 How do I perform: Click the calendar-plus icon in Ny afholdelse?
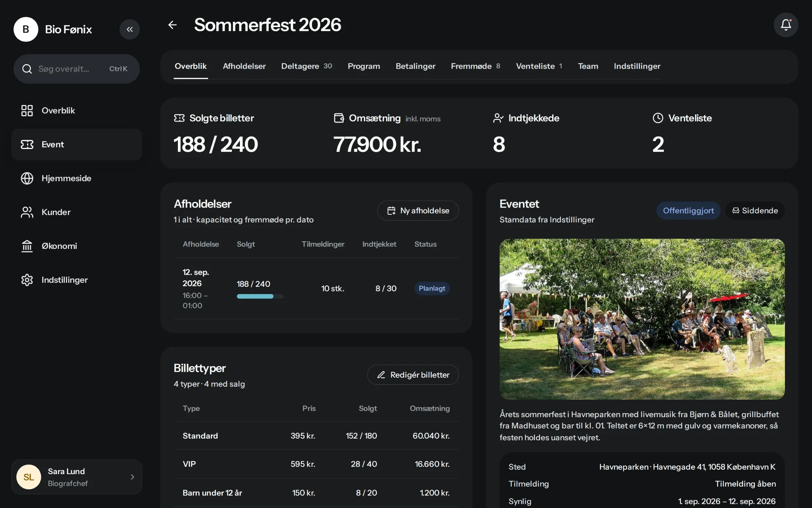[391, 211]
